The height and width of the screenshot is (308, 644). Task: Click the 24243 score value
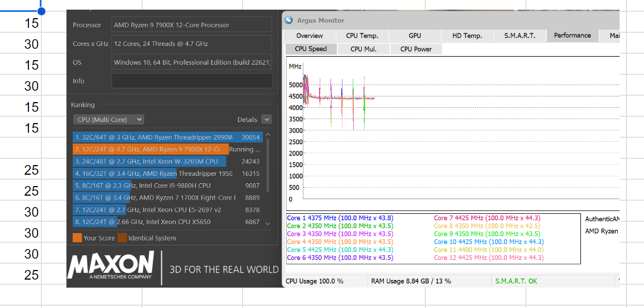(x=250, y=162)
